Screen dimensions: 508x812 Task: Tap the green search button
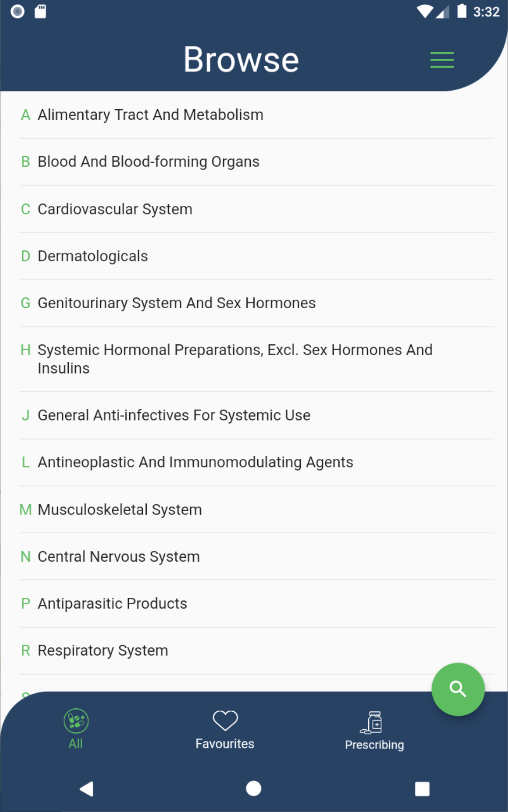458,689
